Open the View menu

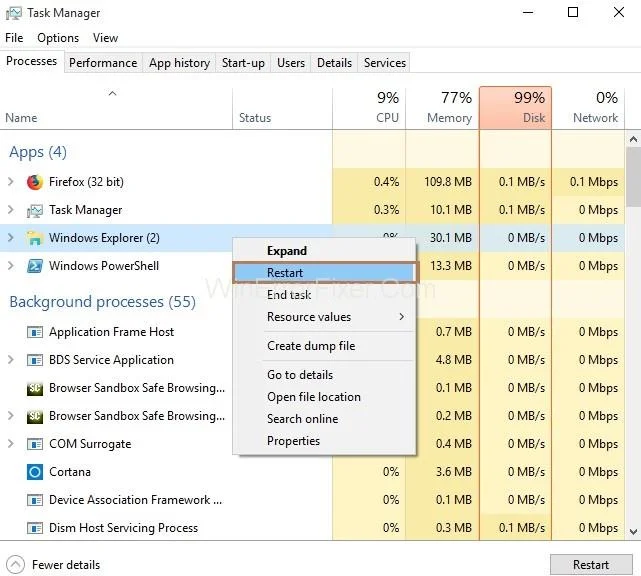coord(105,38)
